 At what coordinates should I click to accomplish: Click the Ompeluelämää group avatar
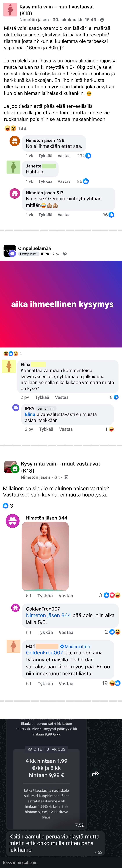[x=9, y=251]
